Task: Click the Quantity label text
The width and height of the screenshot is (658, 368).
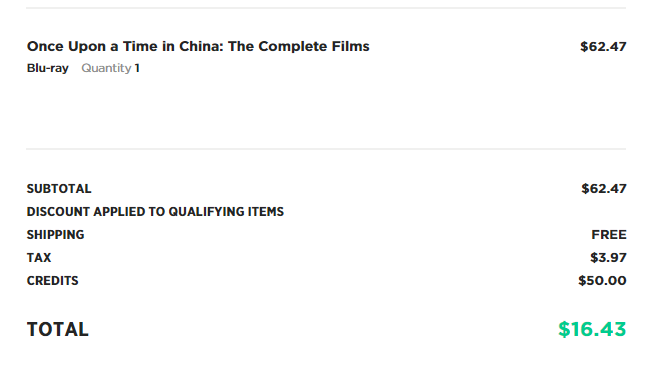Action: pos(106,68)
